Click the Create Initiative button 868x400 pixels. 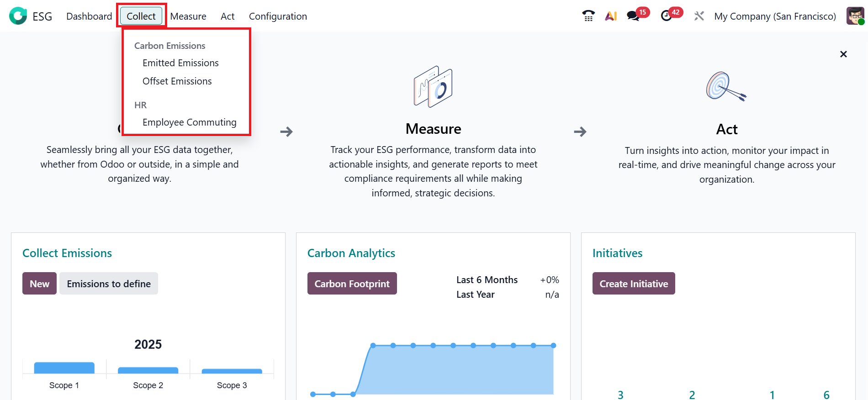634,284
